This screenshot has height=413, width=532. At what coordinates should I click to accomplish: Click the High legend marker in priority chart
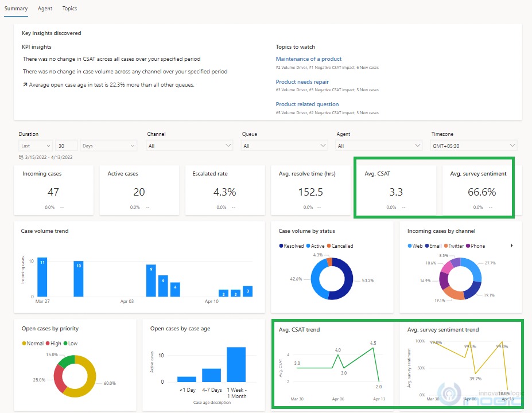(x=48, y=343)
